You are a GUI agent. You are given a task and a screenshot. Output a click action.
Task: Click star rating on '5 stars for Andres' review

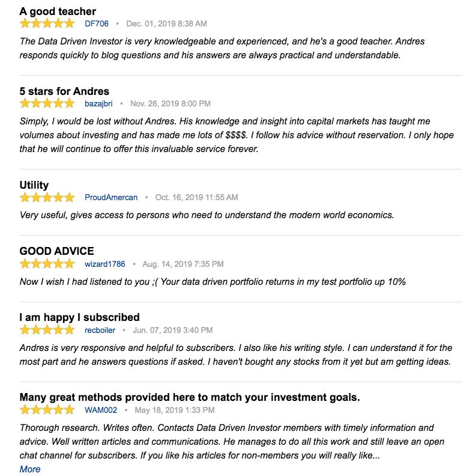pyautogui.click(x=47, y=103)
